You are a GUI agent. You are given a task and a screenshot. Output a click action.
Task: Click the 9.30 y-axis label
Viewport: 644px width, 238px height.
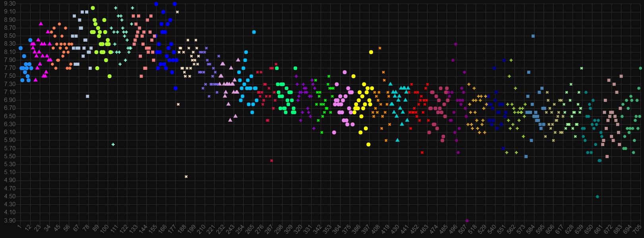pyautogui.click(x=10, y=4)
